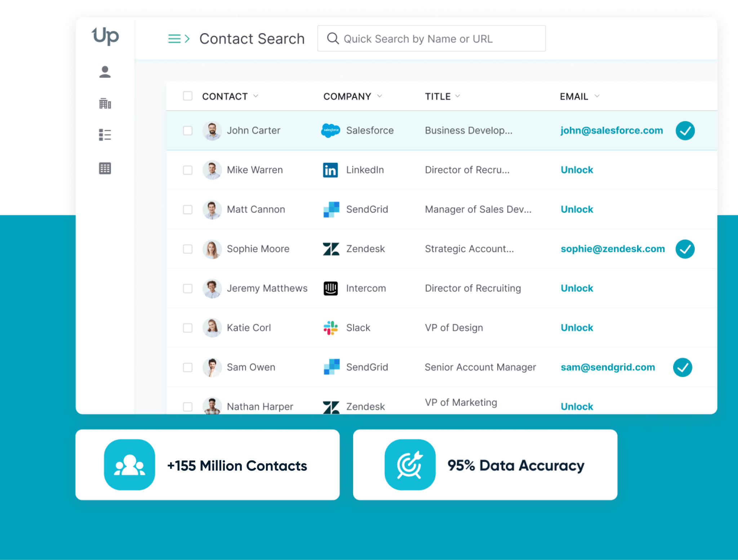This screenshot has height=560, width=738.
Task: Expand the EMAIL column dropdown chevron
Action: click(597, 96)
